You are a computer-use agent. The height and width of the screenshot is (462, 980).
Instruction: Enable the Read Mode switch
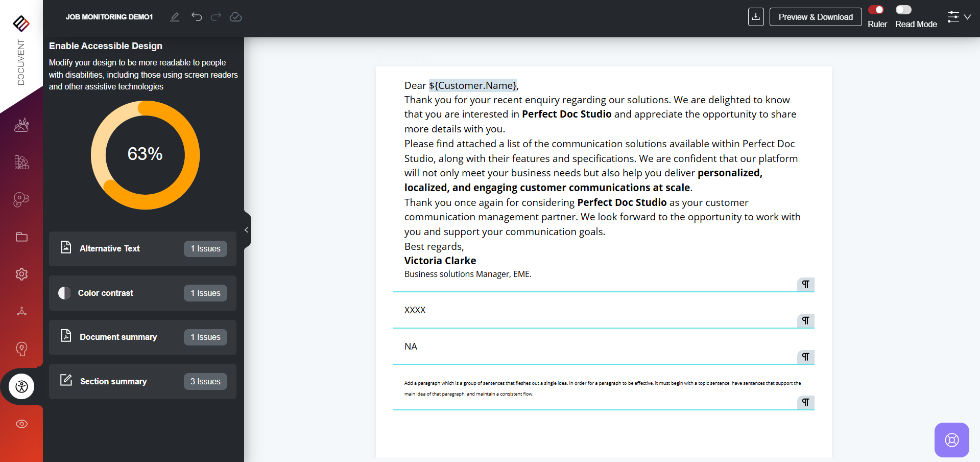[x=903, y=10]
